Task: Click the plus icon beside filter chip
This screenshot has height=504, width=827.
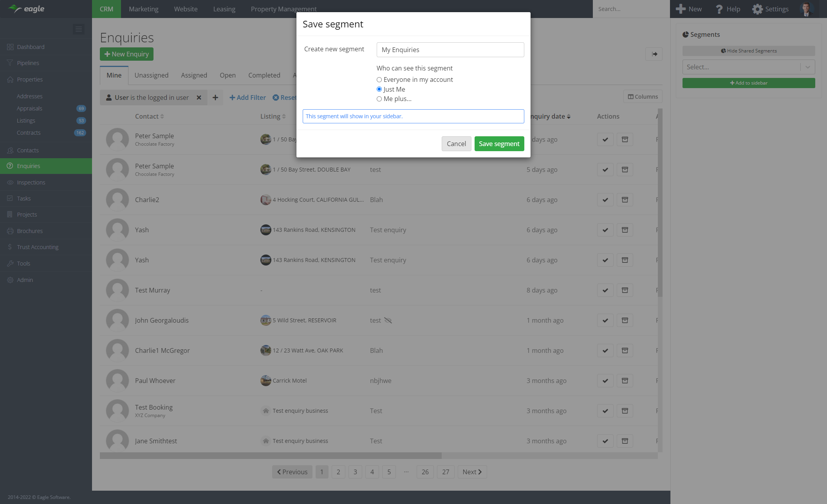Action: (215, 98)
